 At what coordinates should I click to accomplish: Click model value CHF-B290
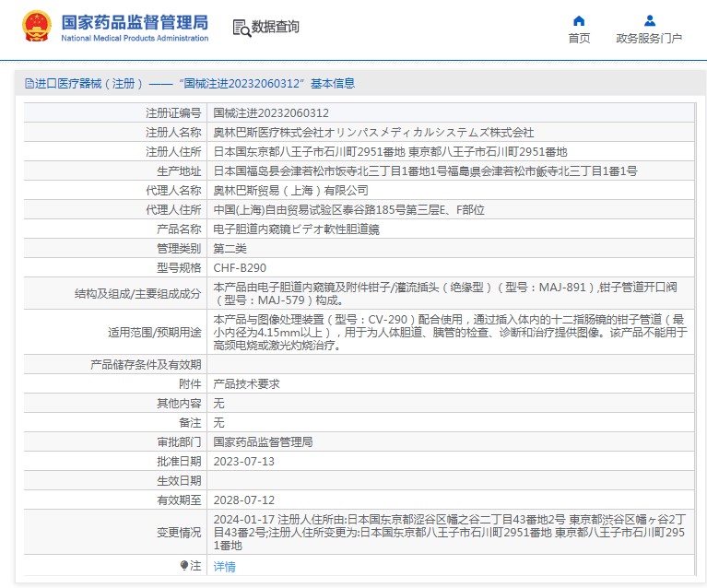pos(240,268)
